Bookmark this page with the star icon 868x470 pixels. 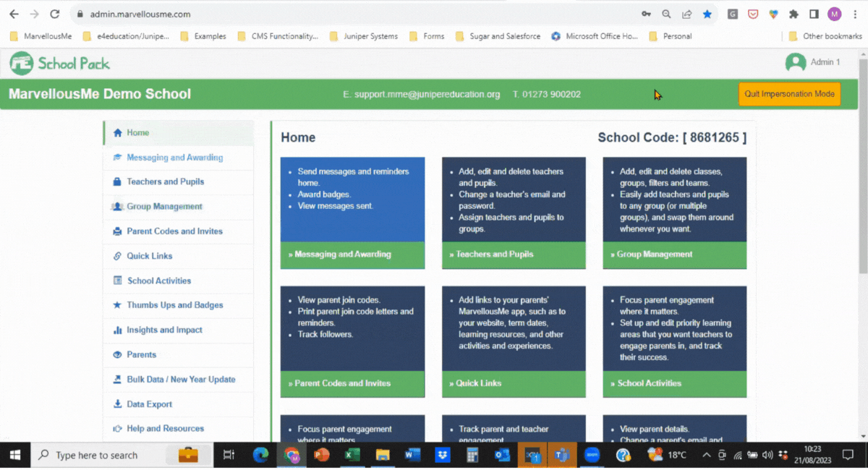coord(707,14)
